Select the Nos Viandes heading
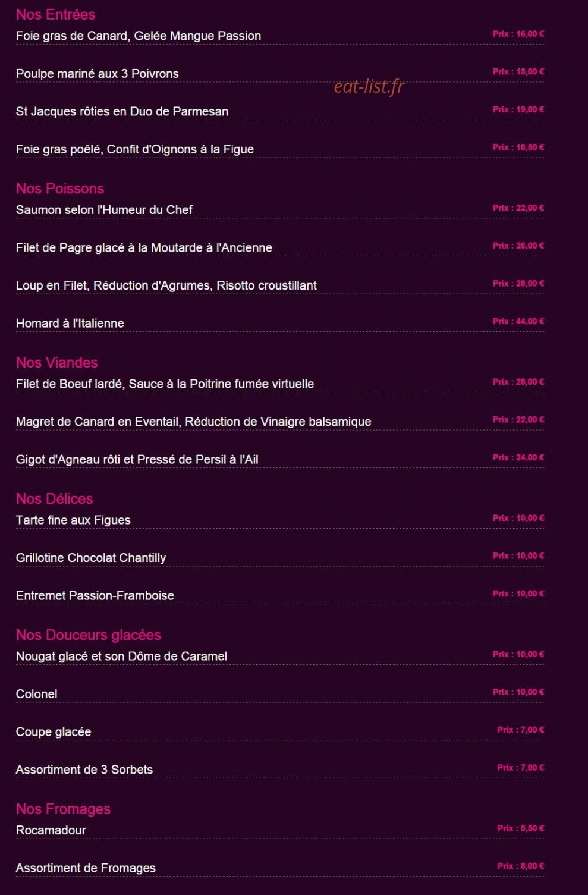Image resolution: width=588 pixels, height=895 pixels. click(56, 362)
